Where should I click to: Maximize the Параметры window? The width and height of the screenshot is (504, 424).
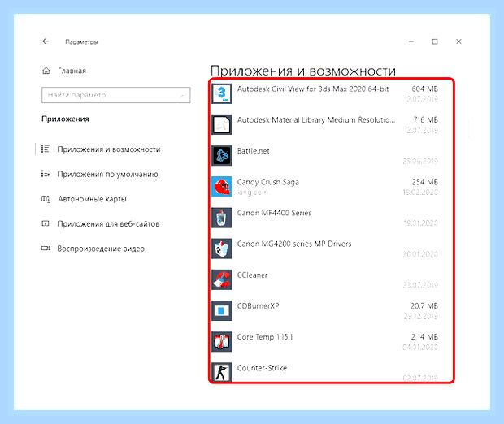[x=435, y=41]
